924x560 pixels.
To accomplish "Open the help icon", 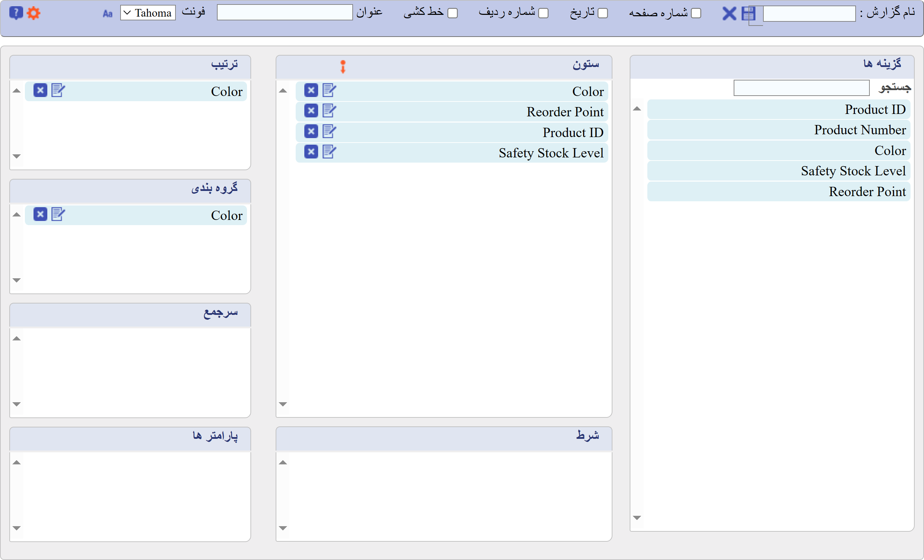I will [16, 13].
